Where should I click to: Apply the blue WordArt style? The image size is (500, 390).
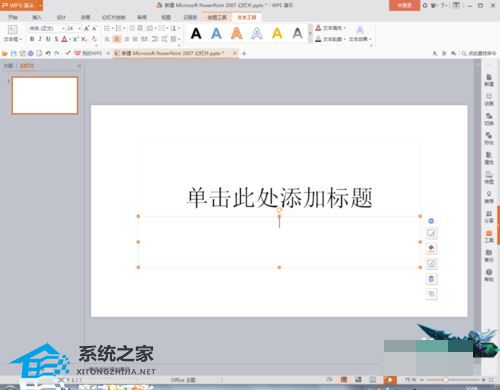click(x=216, y=33)
